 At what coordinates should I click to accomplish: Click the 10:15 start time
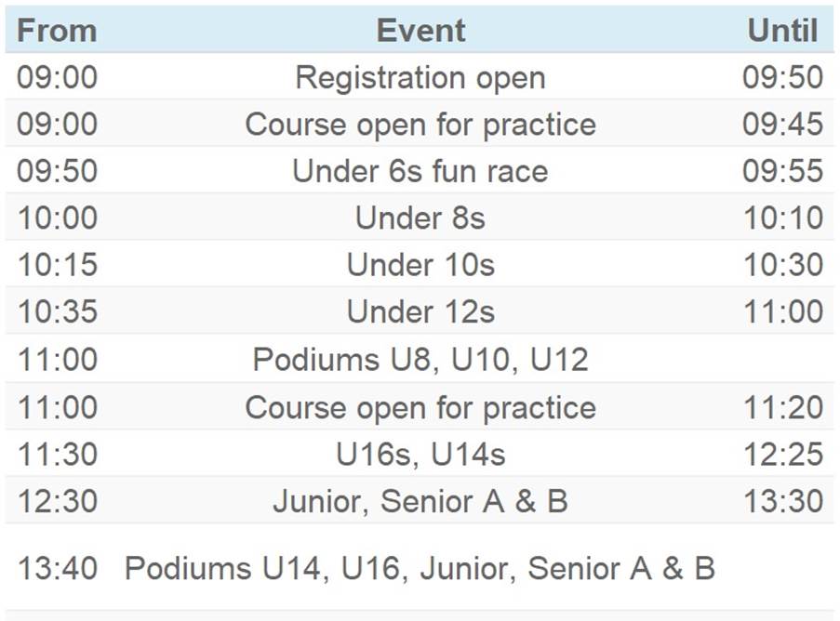tap(57, 265)
